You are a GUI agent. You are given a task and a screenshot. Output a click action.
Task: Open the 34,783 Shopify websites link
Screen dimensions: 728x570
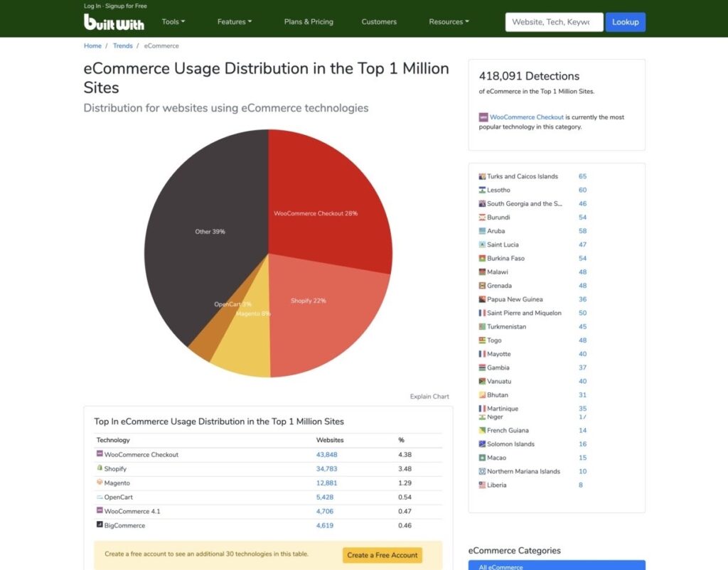click(x=326, y=469)
